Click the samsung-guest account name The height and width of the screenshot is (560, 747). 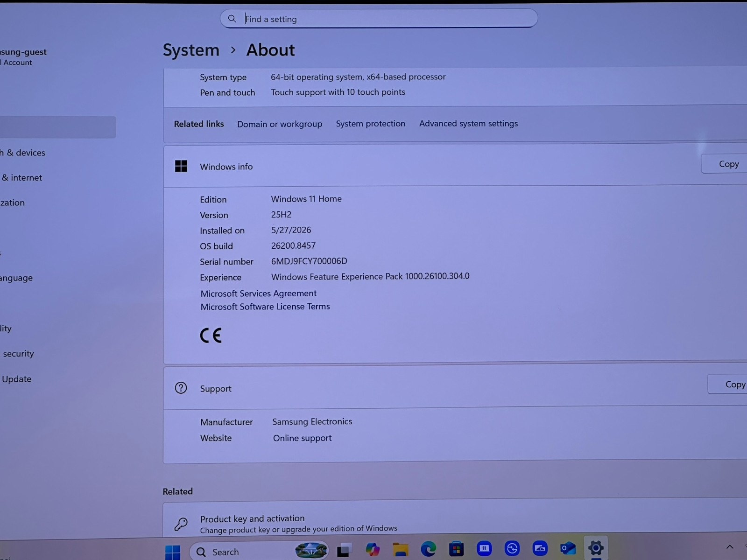(23, 52)
